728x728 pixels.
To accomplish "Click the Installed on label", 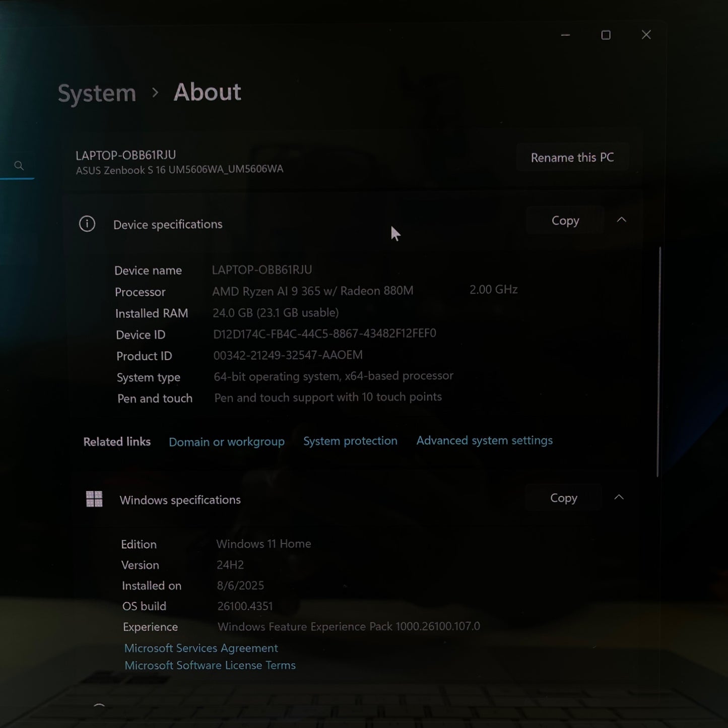I will [152, 586].
